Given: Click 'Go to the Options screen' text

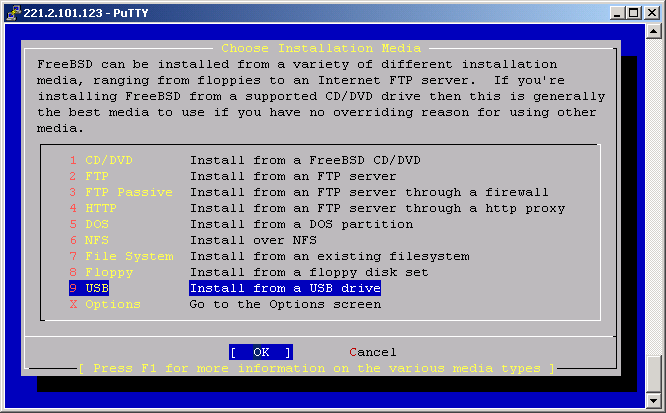Looking at the screenshot, I should click(285, 304).
